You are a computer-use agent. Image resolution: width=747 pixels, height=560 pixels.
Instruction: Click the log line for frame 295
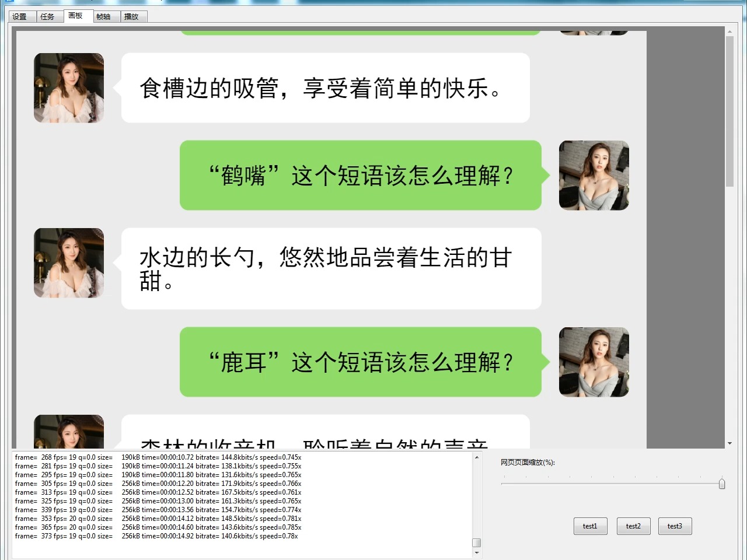click(x=158, y=475)
